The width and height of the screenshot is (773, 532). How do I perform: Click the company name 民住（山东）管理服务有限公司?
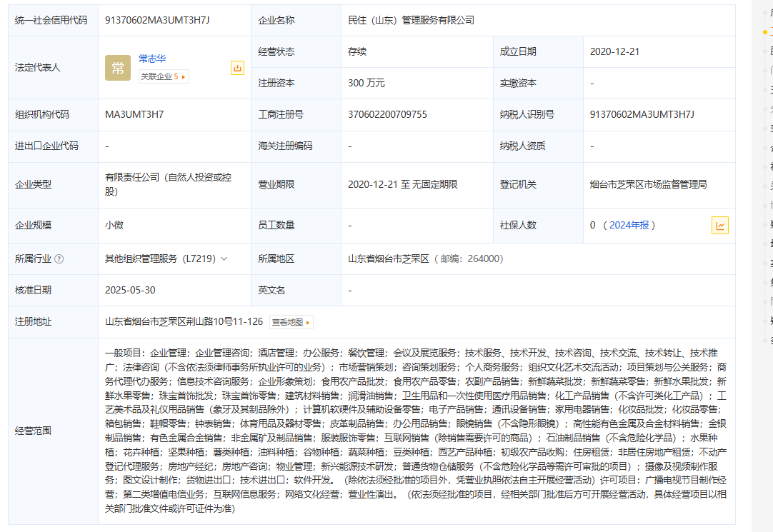pos(411,20)
